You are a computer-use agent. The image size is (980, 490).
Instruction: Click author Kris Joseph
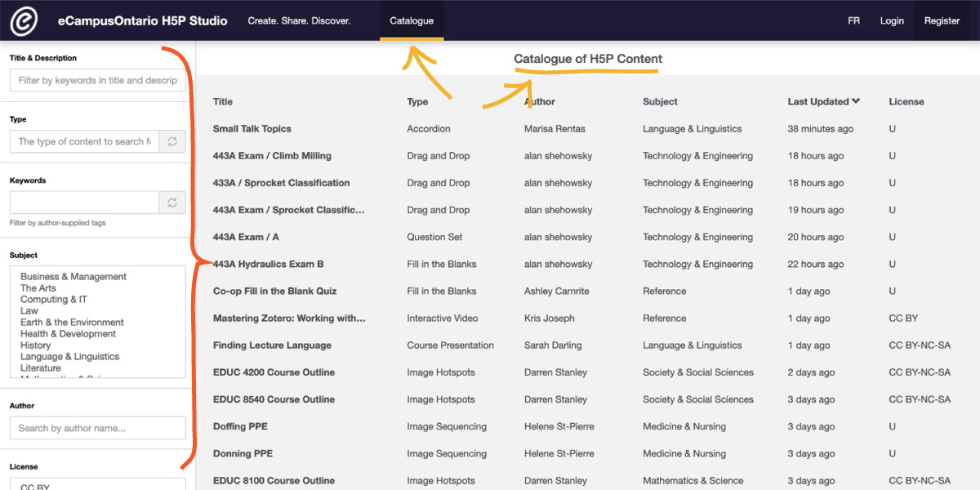pos(550,318)
